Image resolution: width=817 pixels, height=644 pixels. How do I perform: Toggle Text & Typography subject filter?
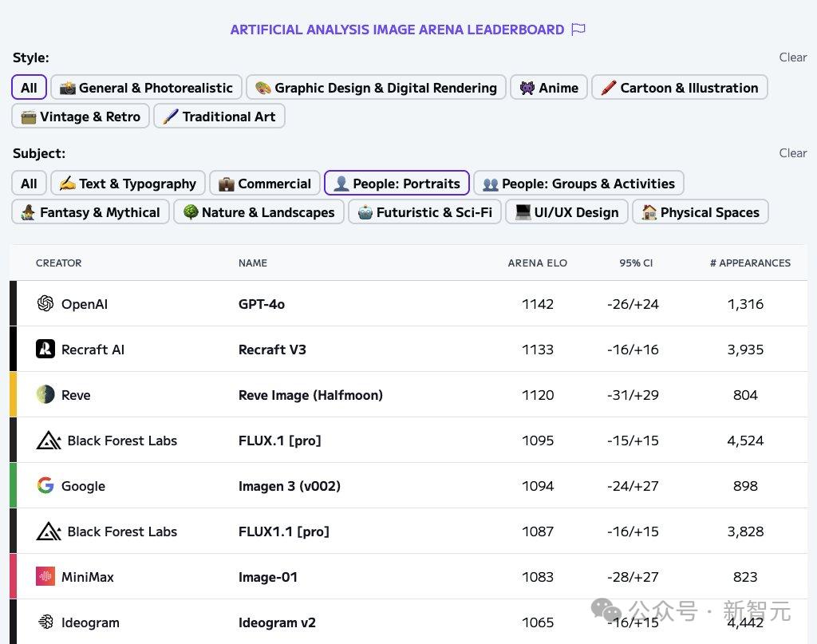128,184
